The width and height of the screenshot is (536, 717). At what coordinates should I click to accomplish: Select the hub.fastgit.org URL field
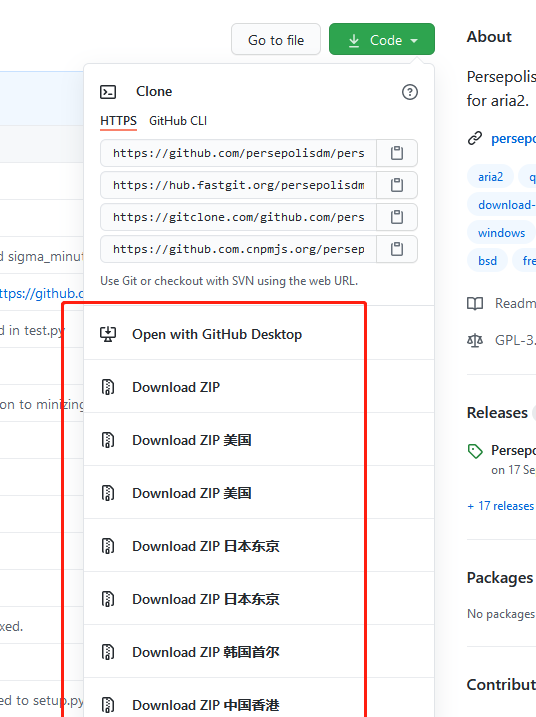coord(238,185)
